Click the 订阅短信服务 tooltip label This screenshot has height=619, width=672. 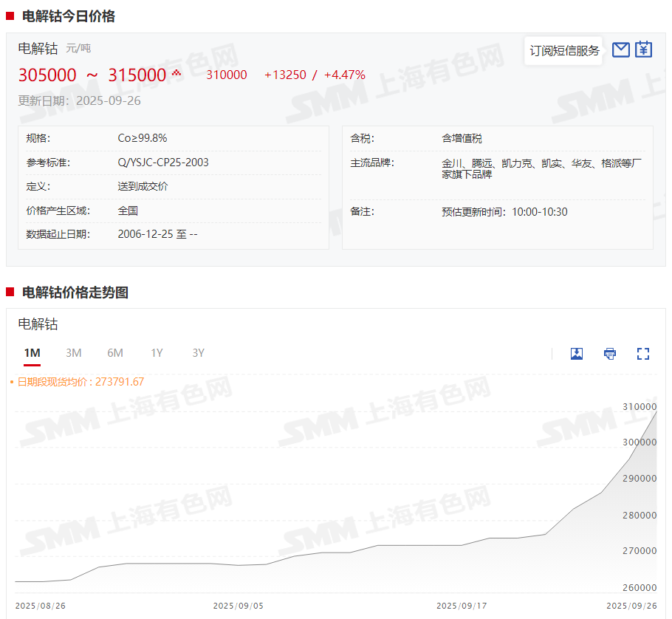click(x=564, y=51)
